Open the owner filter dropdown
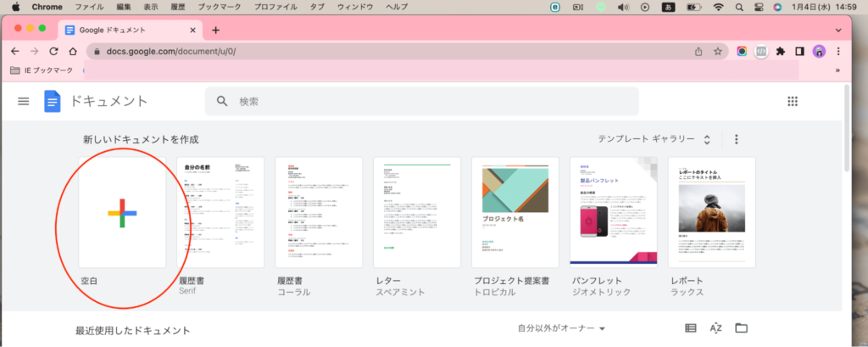 [562, 328]
